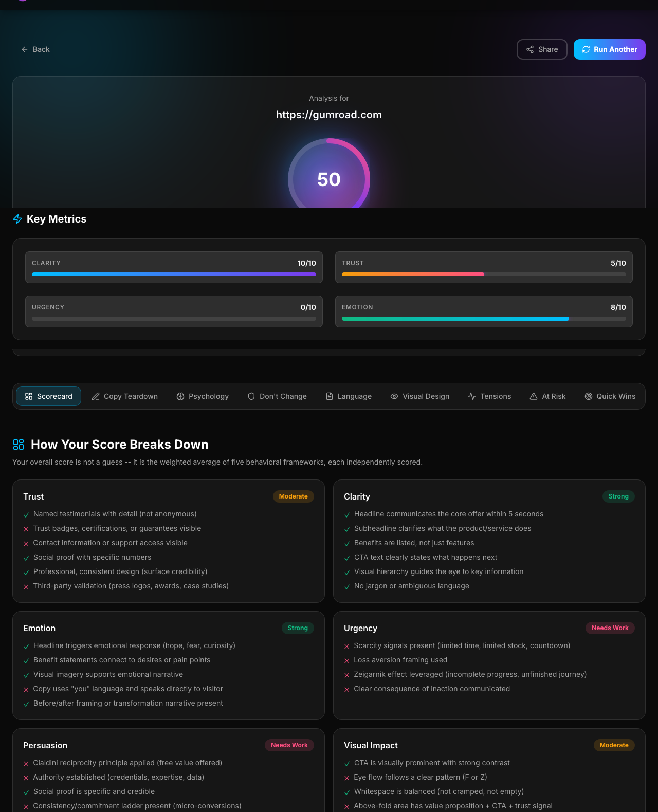Click the shield icon on Don't Change
Screen dimensions: 658x812
tap(251, 396)
